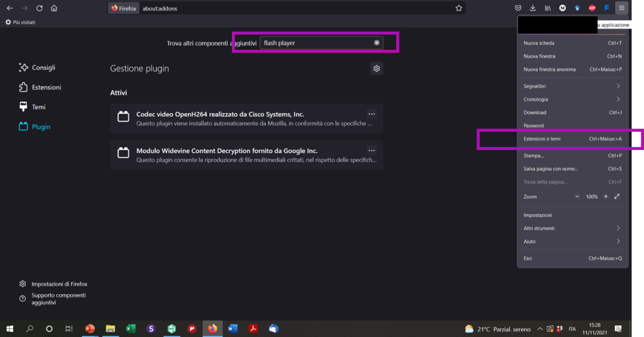Go to the Firefox home page icon
Screen dimensions: 644x337
tap(54, 8)
